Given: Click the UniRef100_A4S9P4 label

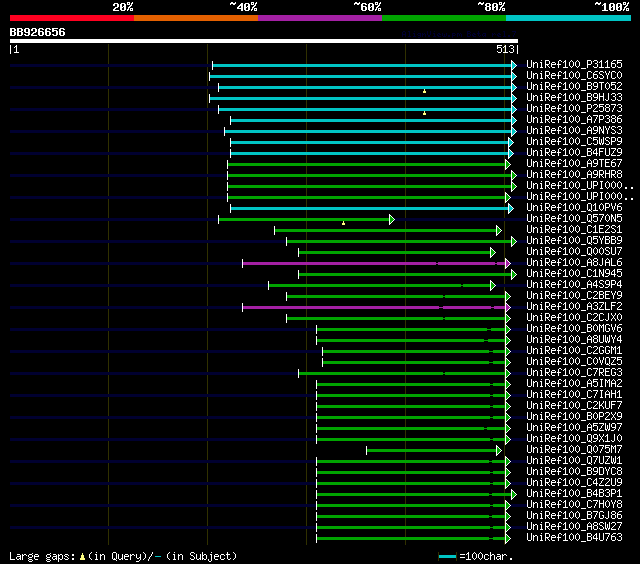Looking at the screenshot, I should (x=574, y=284).
